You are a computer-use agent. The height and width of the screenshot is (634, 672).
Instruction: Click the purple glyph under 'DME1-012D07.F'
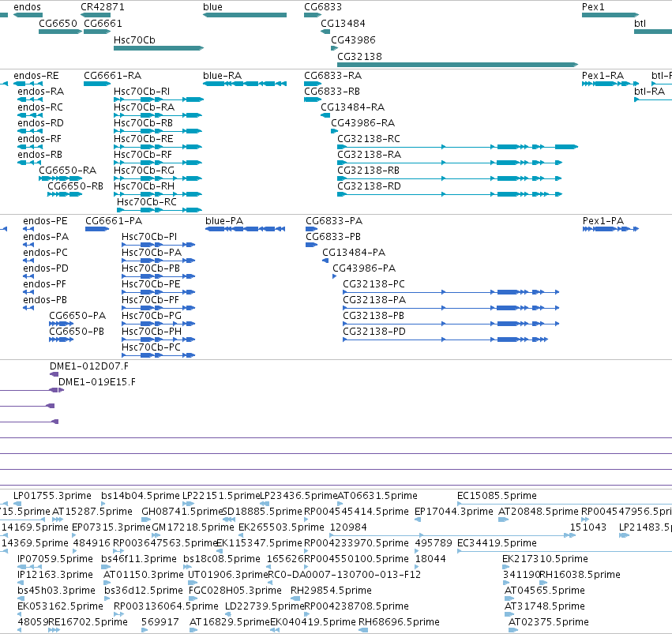(x=54, y=374)
